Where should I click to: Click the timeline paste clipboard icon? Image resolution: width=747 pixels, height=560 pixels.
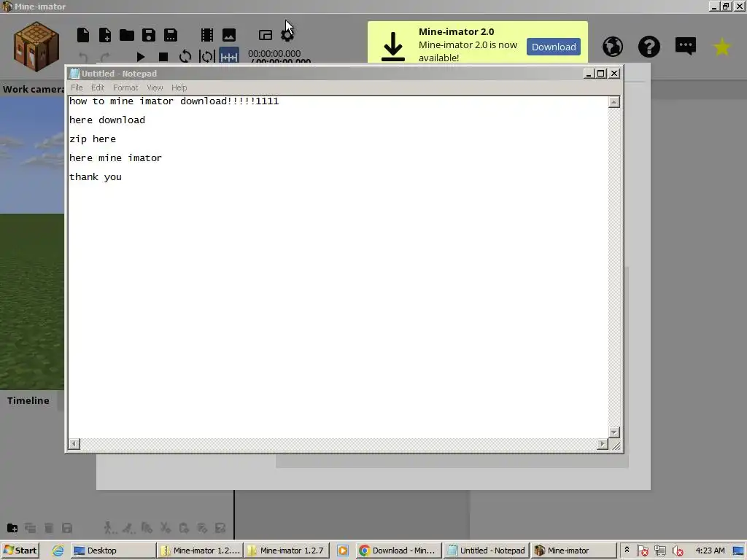[x=184, y=528]
